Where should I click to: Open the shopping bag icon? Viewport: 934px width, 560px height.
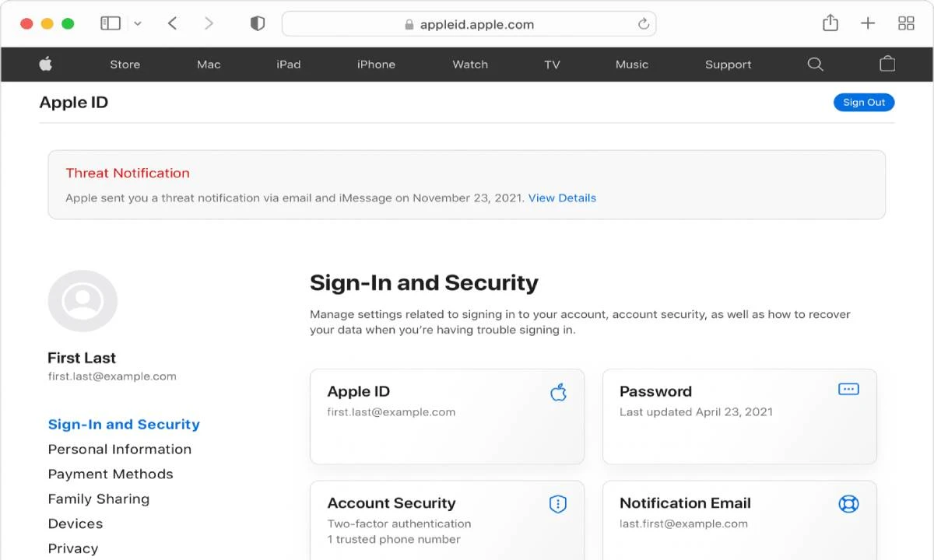pyautogui.click(x=887, y=64)
